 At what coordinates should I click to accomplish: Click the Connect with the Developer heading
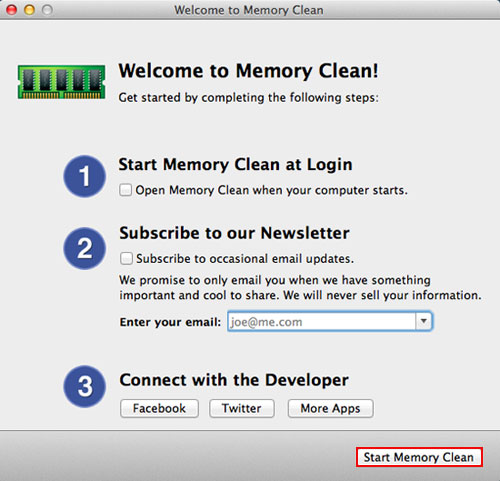(x=234, y=380)
